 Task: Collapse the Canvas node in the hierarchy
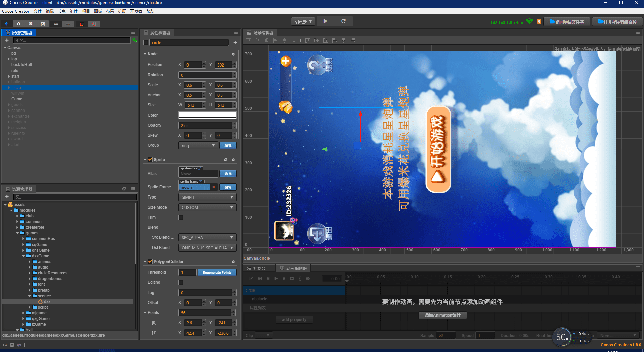point(5,48)
